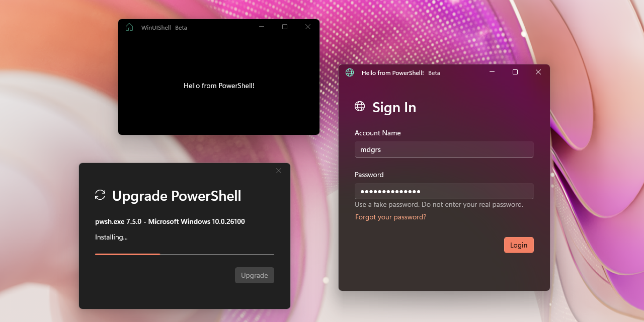The height and width of the screenshot is (322, 644).
Task: Click the Installing... status text
Action: coord(111,237)
